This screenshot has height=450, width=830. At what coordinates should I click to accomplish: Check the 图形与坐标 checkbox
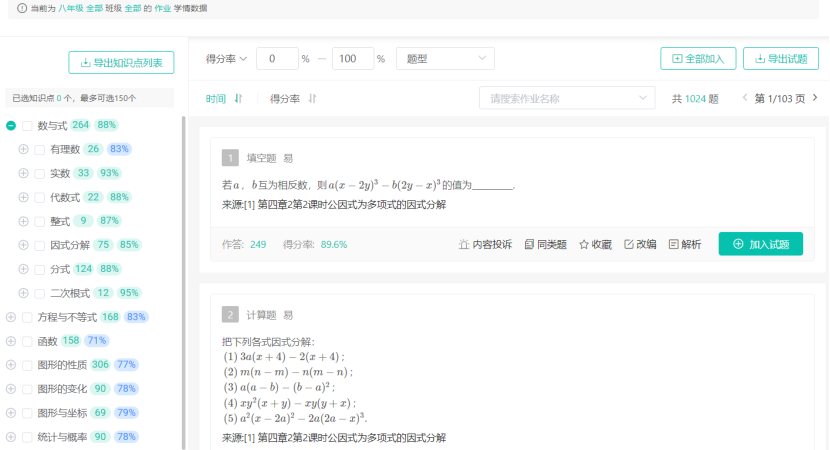27,413
